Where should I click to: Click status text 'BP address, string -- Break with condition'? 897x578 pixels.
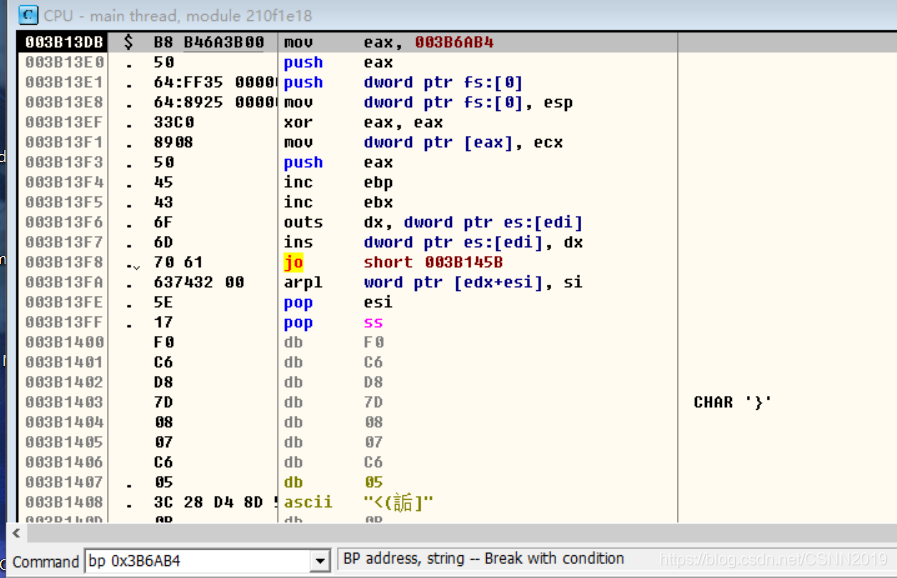(x=483, y=559)
